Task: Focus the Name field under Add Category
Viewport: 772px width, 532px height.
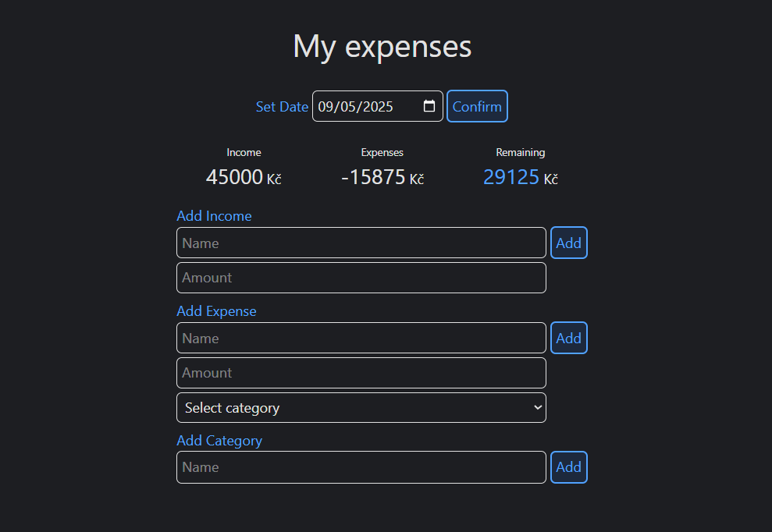Action: pos(361,467)
